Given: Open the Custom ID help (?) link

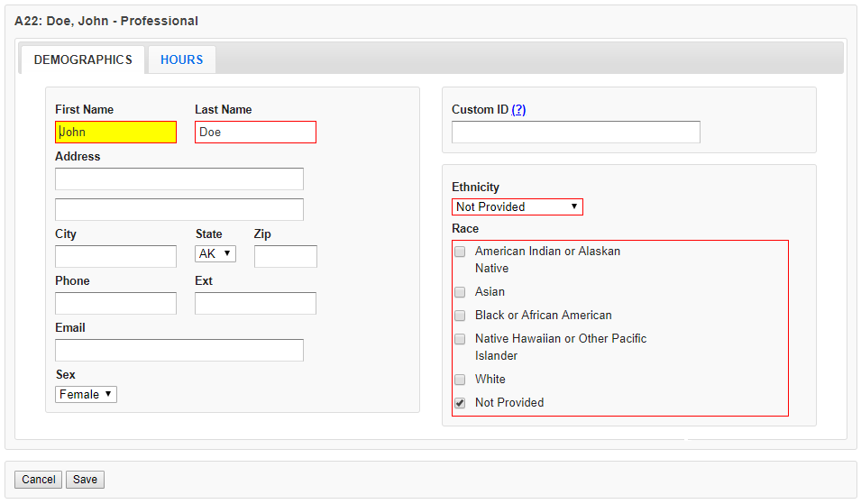Looking at the screenshot, I should point(518,110).
